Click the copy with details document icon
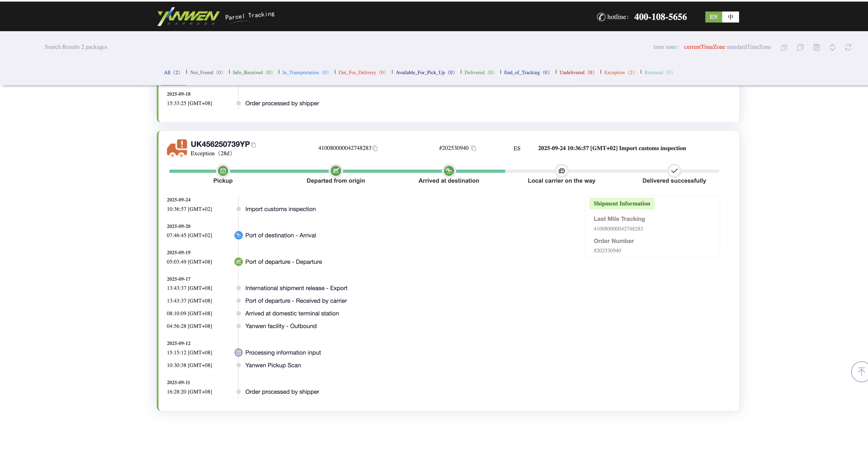The width and height of the screenshot is (868, 451). (x=816, y=47)
